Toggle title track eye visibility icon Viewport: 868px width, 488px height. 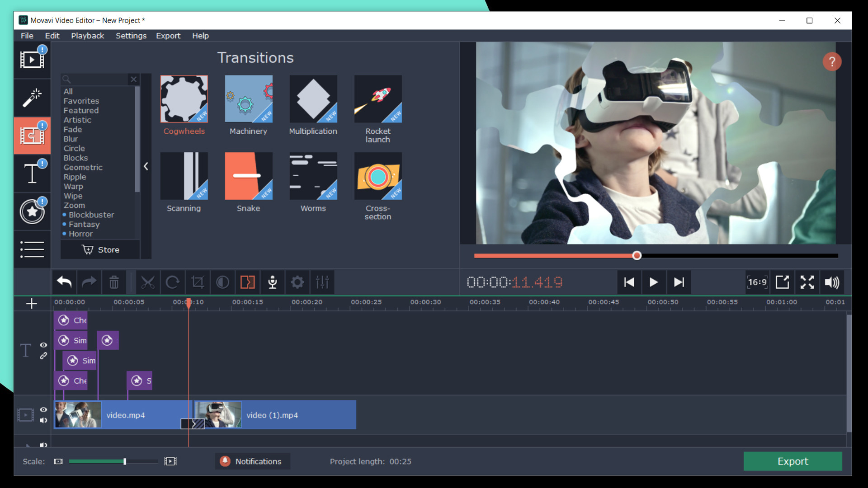43,345
